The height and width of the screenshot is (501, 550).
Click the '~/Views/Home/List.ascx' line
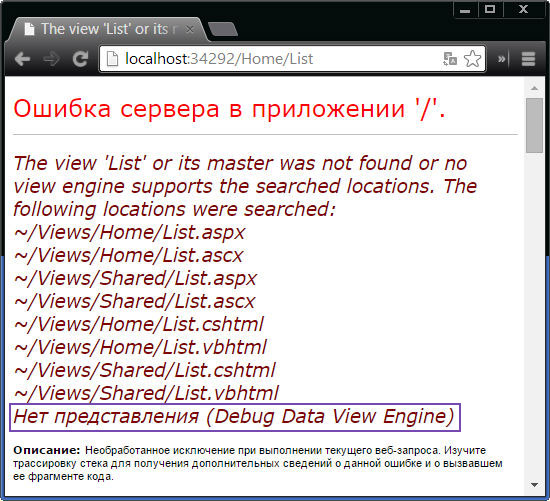click(128, 255)
